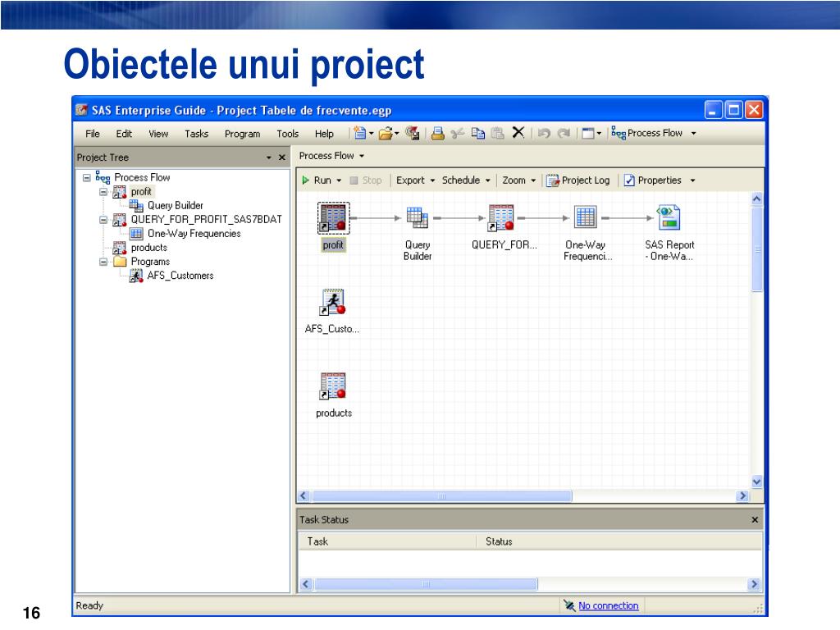
Task: Click the Redo toolbar icon
Action: click(564, 133)
